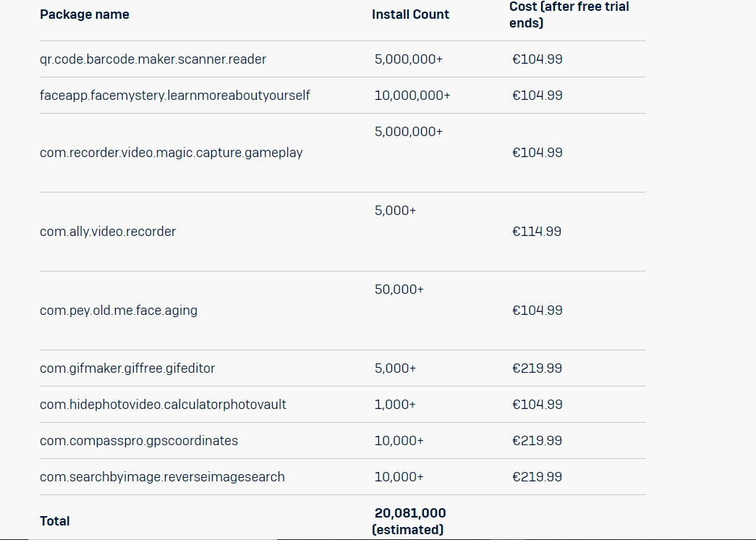Select com.gifmaker.giffree.gifeditor package name
Image resolution: width=756 pixels, height=540 pixels.
(127, 368)
